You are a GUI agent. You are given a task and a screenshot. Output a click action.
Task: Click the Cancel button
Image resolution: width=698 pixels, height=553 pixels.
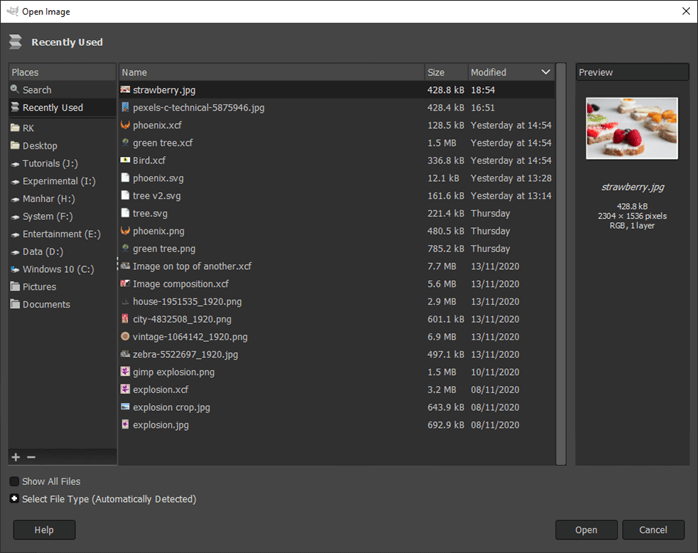click(x=653, y=530)
